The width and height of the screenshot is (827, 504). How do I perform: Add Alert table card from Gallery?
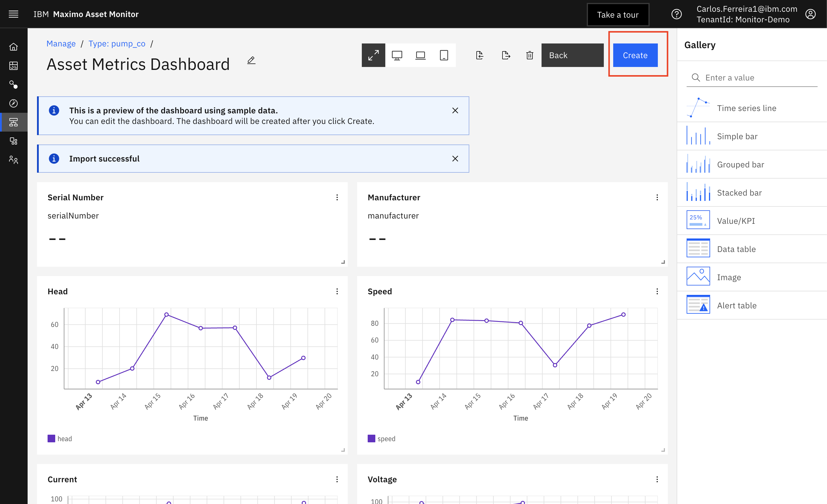752,305
